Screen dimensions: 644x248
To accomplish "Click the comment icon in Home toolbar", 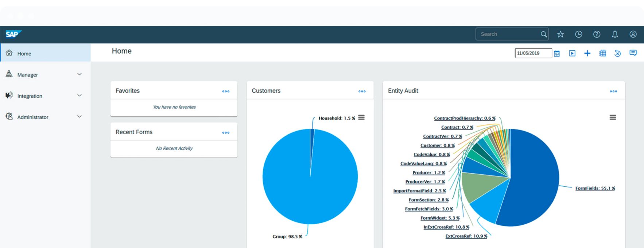I will pos(633,53).
